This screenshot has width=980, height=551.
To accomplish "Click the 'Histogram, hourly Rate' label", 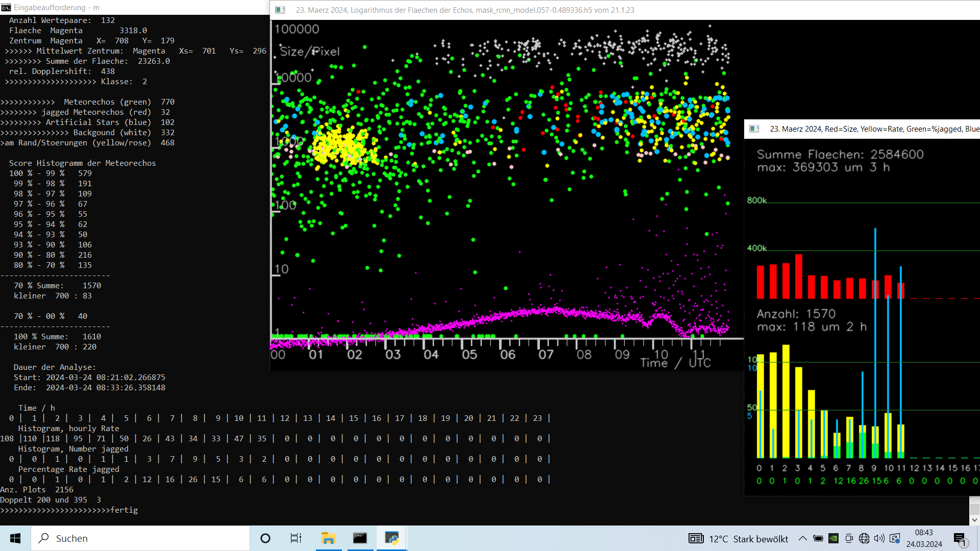I will [68, 429].
